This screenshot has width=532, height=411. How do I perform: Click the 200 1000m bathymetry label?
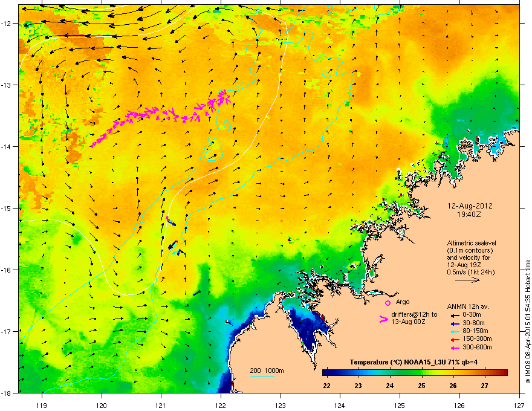267,371
